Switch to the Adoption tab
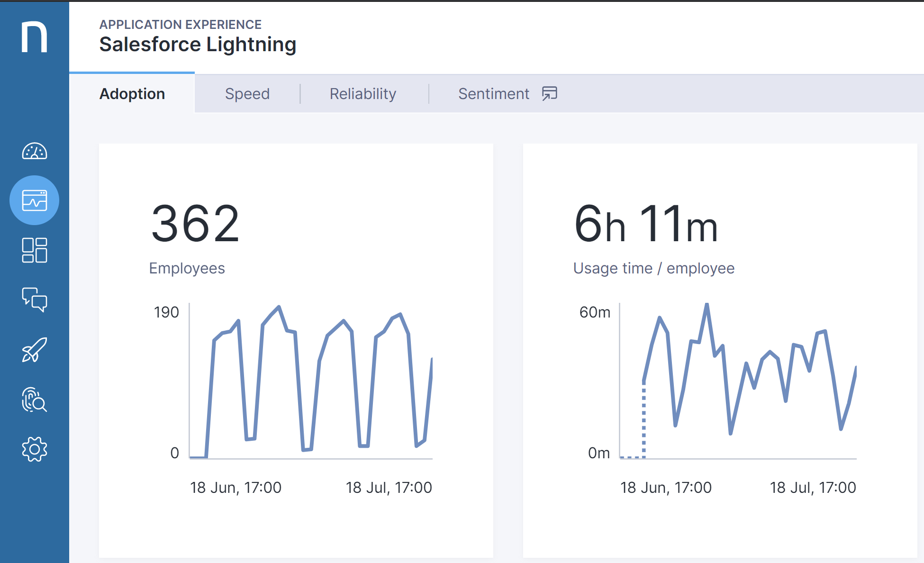The width and height of the screenshot is (924, 563). tap(132, 94)
